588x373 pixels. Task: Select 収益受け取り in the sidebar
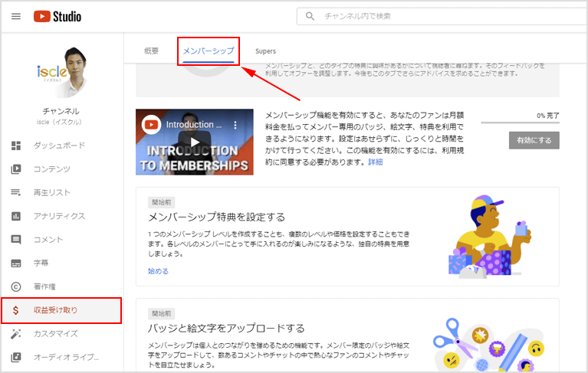pos(62,310)
